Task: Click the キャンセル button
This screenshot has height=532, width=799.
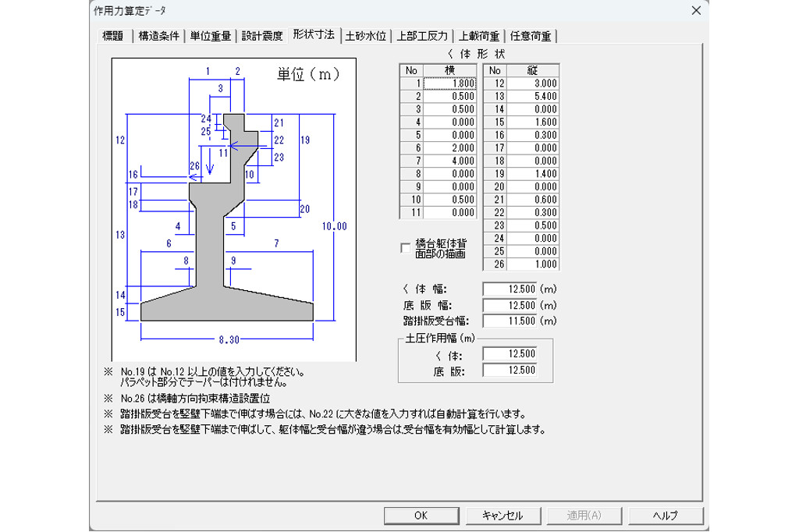Action: 502,516
